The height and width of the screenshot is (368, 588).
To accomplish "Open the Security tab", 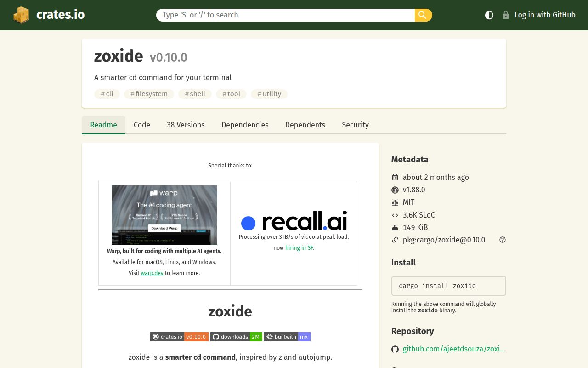I will click(355, 125).
